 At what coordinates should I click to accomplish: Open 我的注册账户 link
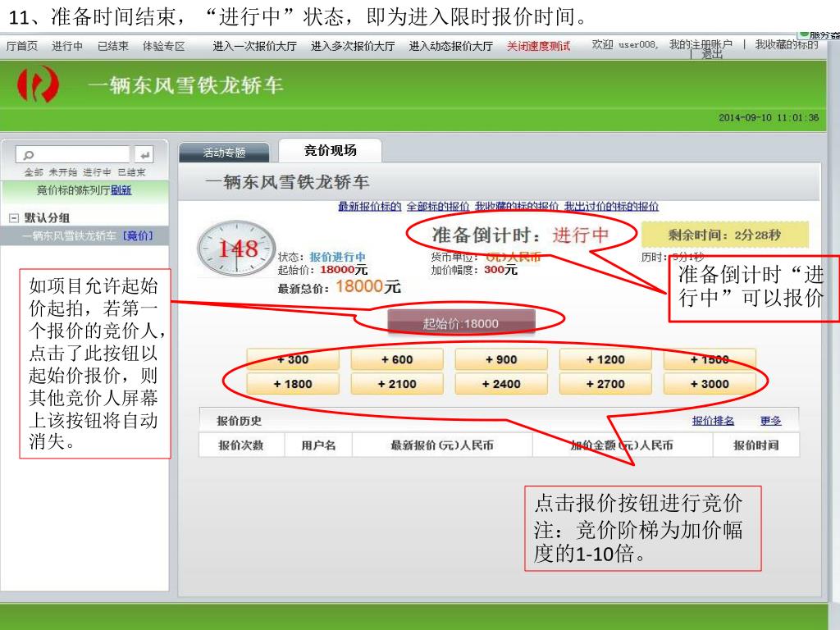(x=701, y=44)
